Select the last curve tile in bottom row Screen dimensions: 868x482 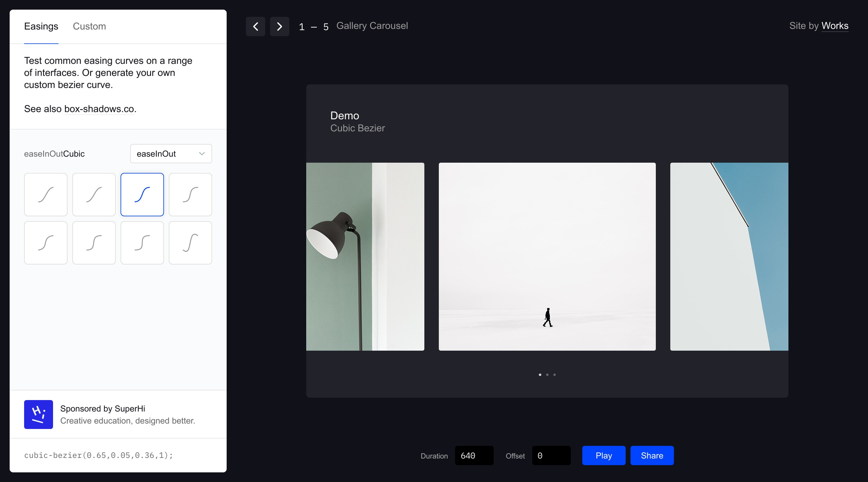(x=190, y=243)
